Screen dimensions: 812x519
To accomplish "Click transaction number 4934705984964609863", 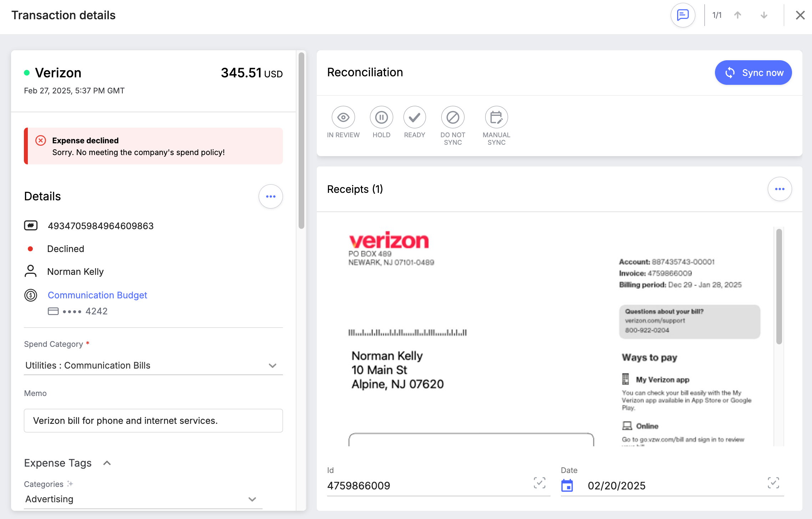I will 101,226.
